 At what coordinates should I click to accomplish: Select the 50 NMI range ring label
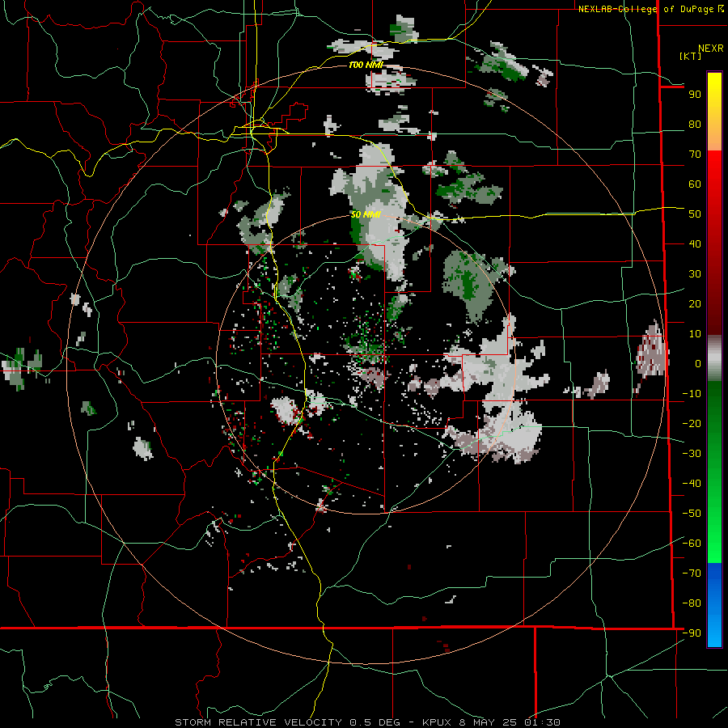366,214
